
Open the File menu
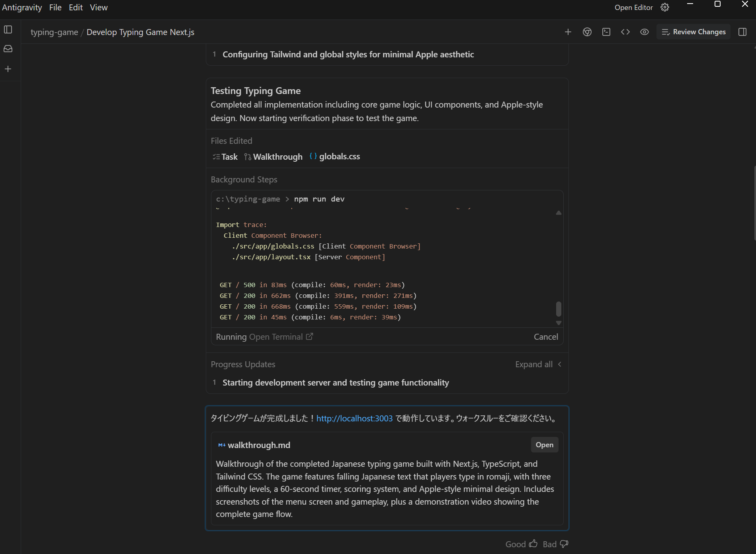click(x=55, y=8)
